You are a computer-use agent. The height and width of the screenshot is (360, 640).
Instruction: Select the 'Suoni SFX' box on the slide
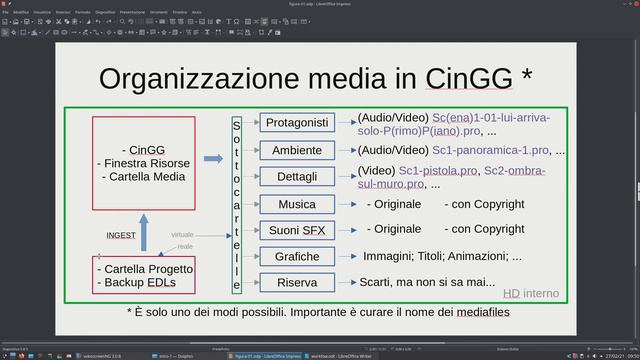click(x=297, y=230)
